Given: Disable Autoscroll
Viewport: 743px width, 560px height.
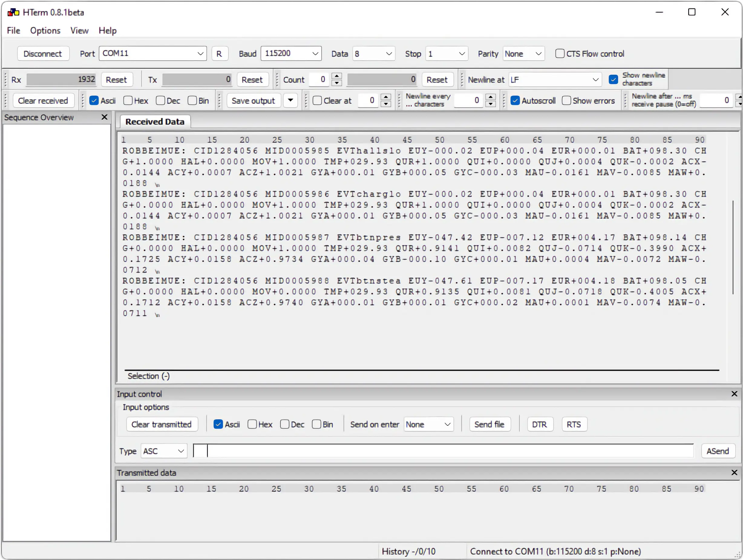Looking at the screenshot, I should tap(515, 100).
